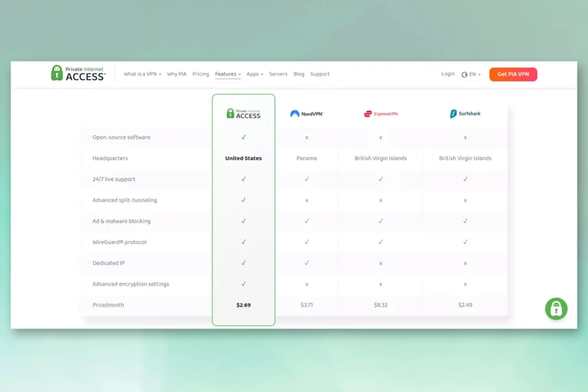This screenshot has height=392, width=588.
Task: Click PIA checkmark for WireGuard protocol
Action: 243,242
